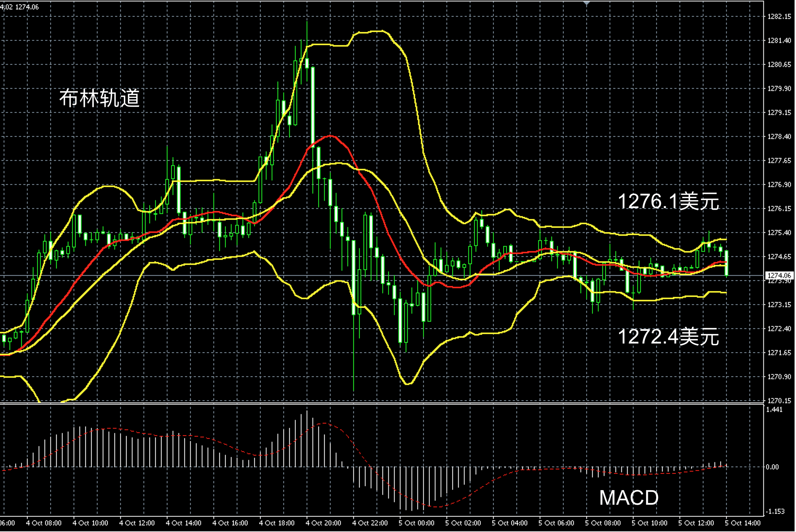Click the MACD 1.441 scale value
This screenshot has height=532, width=796.
[774, 409]
